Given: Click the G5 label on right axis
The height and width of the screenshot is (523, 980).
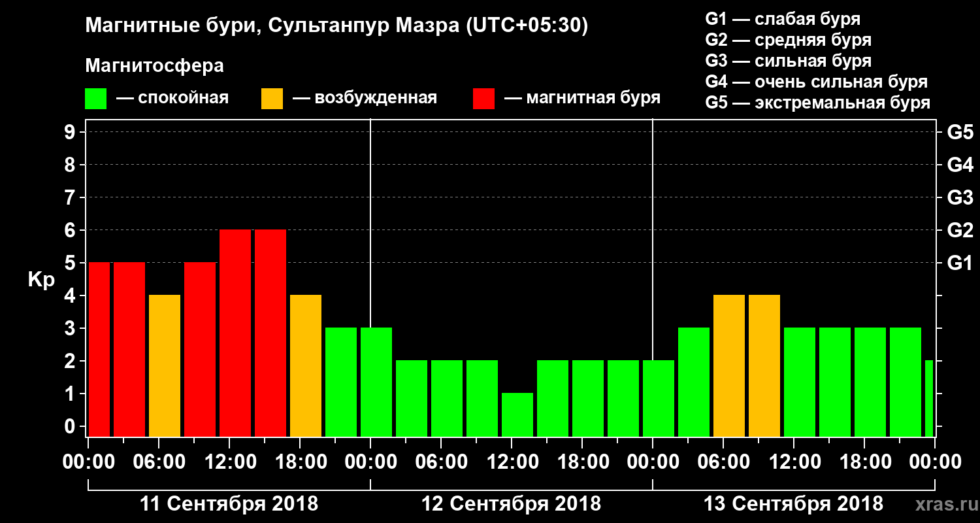Looking at the screenshot, I should pos(960,133).
